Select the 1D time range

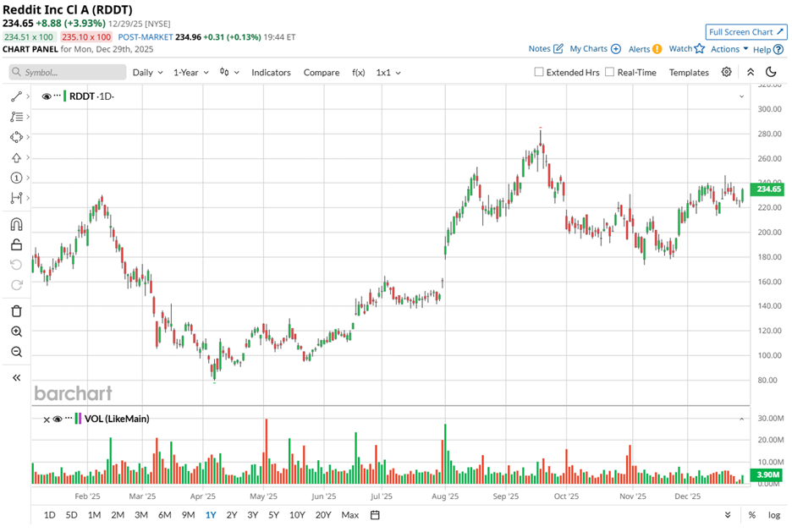(49, 515)
